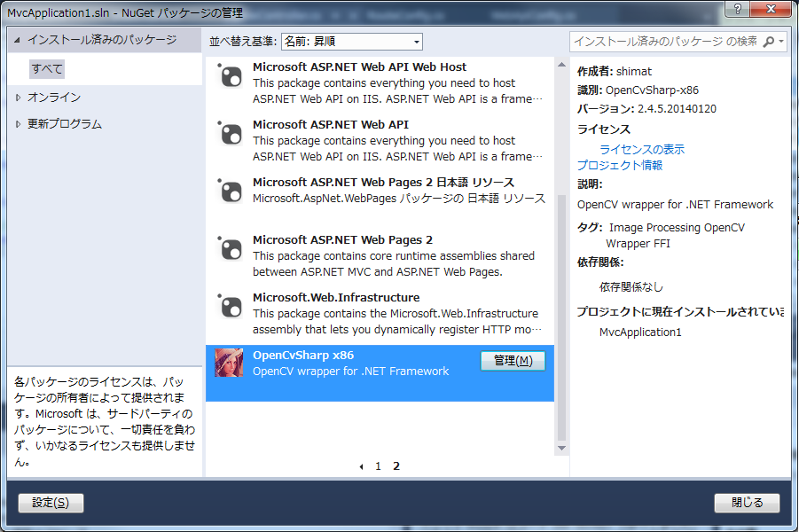This screenshot has width=799, height=532.
Task: Select the すべて category
Action: point(47,69)
